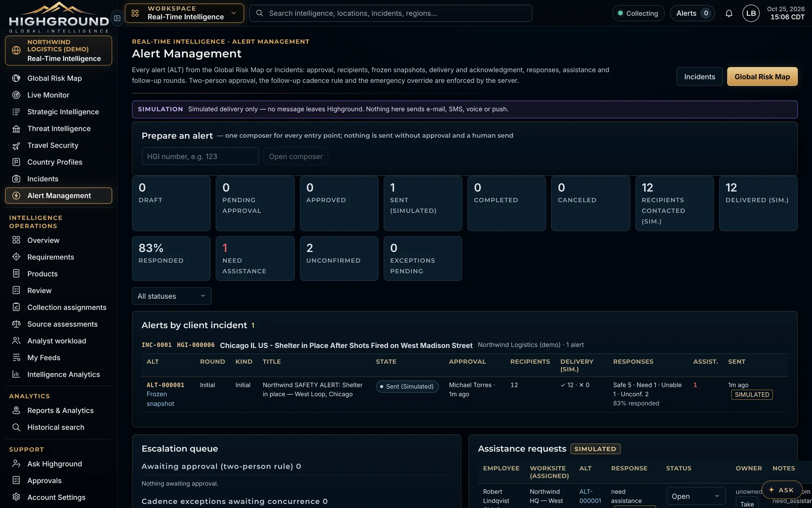The height and width of the screenshot is (508, 812).
Task: Open LB user avatar
Action: (751, 13)
